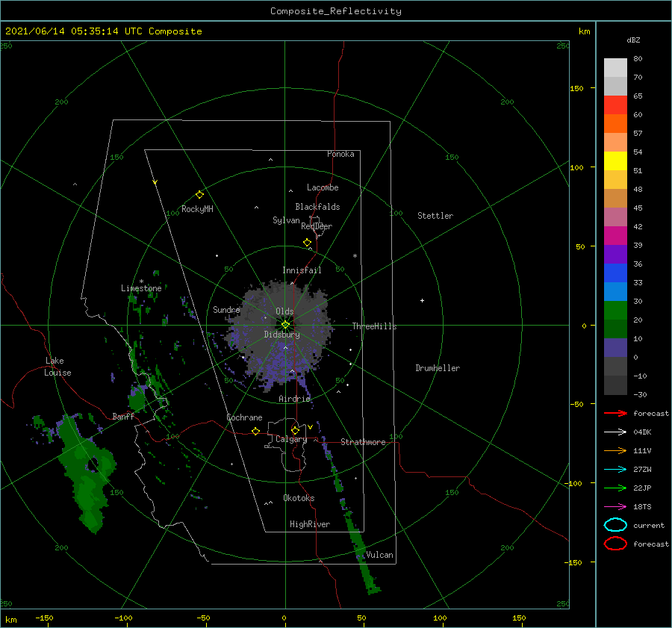Click the Drumheller city label
The height and width of the screenshot is (628, 672).
point(438,368)
